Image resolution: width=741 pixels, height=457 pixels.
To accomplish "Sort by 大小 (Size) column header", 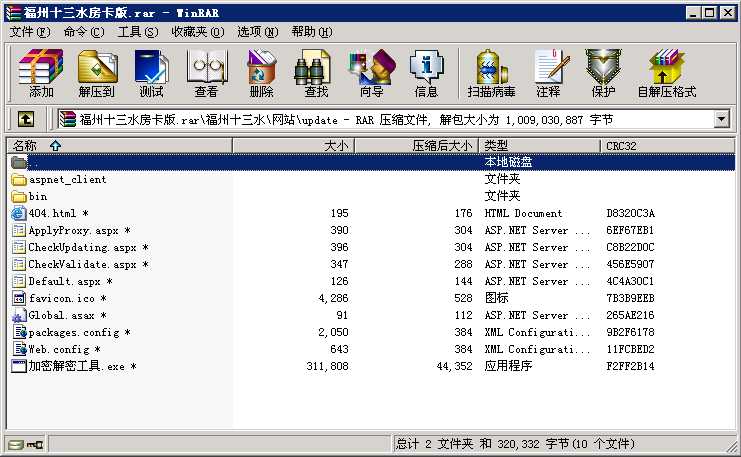I will click(x=293, y=146).
